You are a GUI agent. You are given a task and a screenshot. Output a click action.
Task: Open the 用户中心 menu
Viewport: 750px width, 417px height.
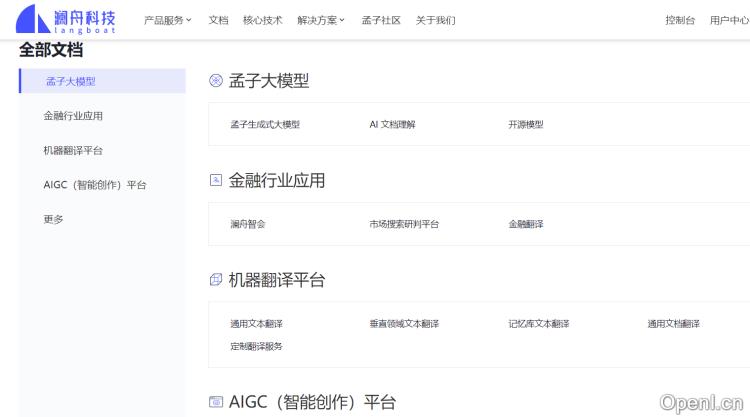pos(729,20)
